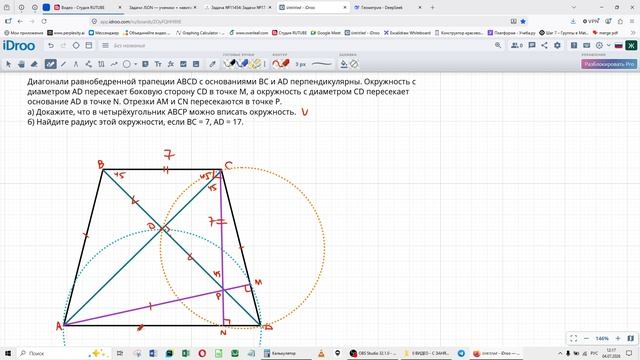Change language via Russian flag
The image size is (640, 360).
click(619, 45)
